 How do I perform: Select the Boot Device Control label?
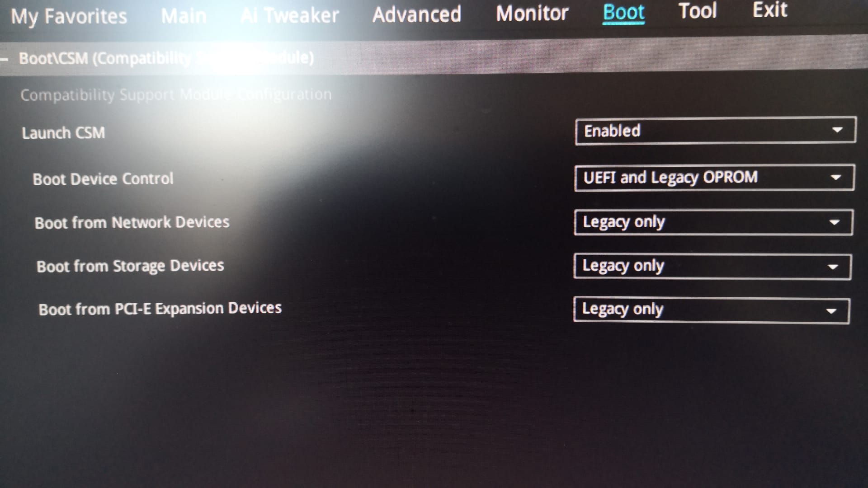[103, 179]
